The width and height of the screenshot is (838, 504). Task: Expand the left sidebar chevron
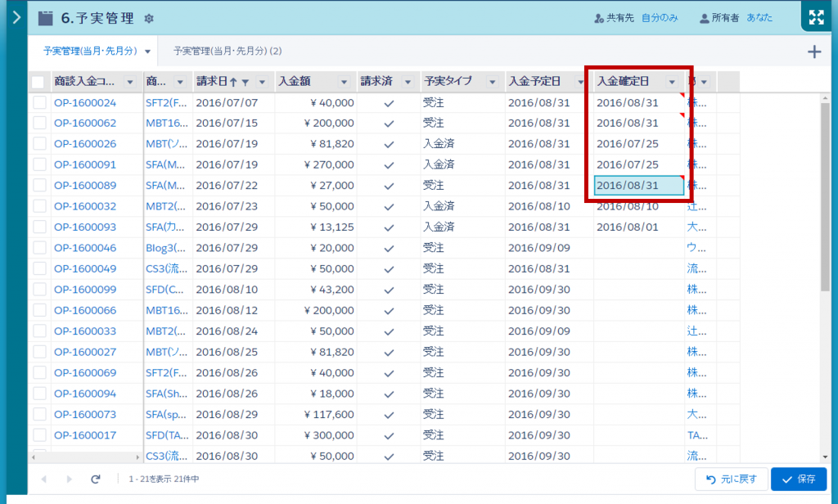[16, 18]
